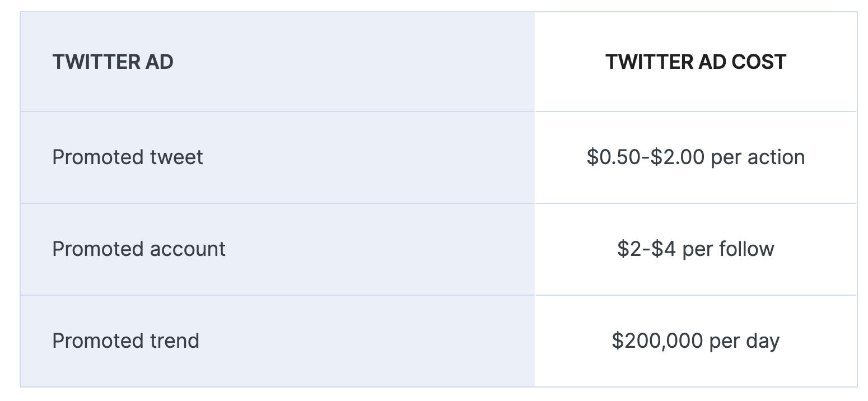This screenshot has height=401, width=868.
Task: Click the "$200,000 per day" cost cell
Action: tap(696, 341)
